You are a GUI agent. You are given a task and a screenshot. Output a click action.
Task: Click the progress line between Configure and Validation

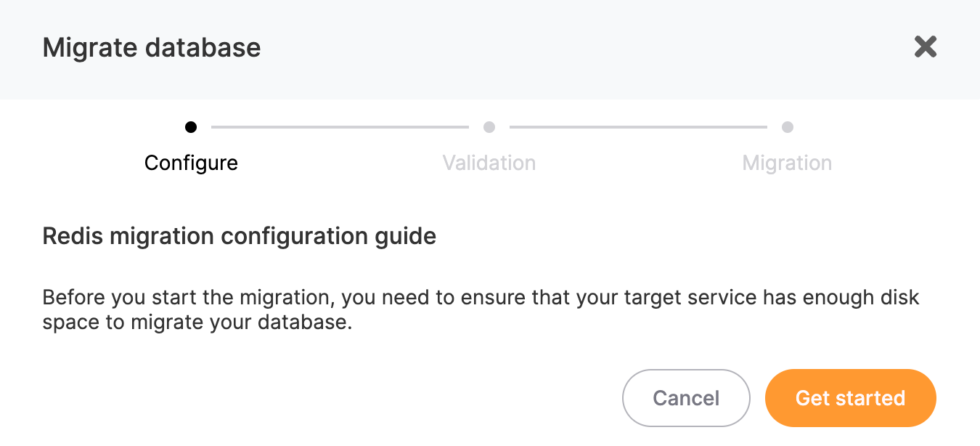coord(340,126)
